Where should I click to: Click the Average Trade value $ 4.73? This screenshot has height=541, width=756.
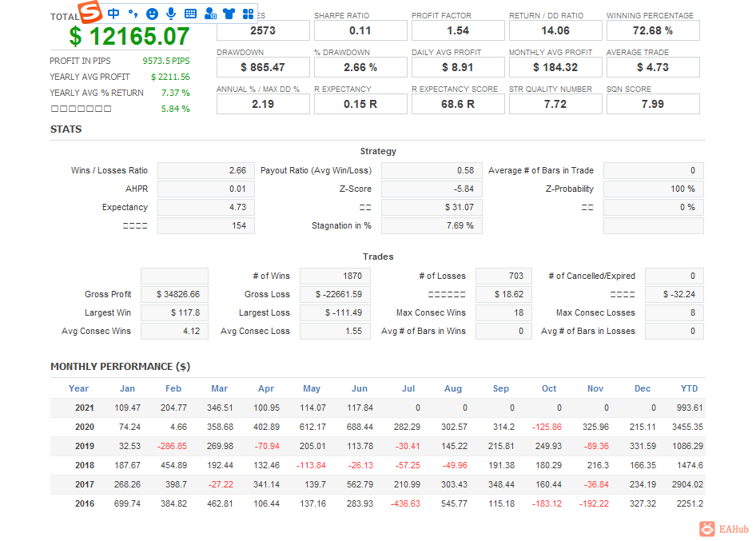coord(653,67)
